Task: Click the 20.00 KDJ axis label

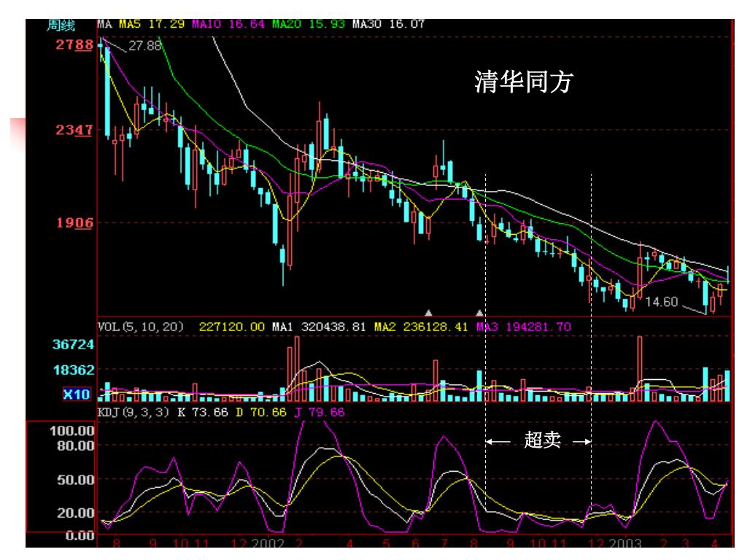Action: point(75,513)
